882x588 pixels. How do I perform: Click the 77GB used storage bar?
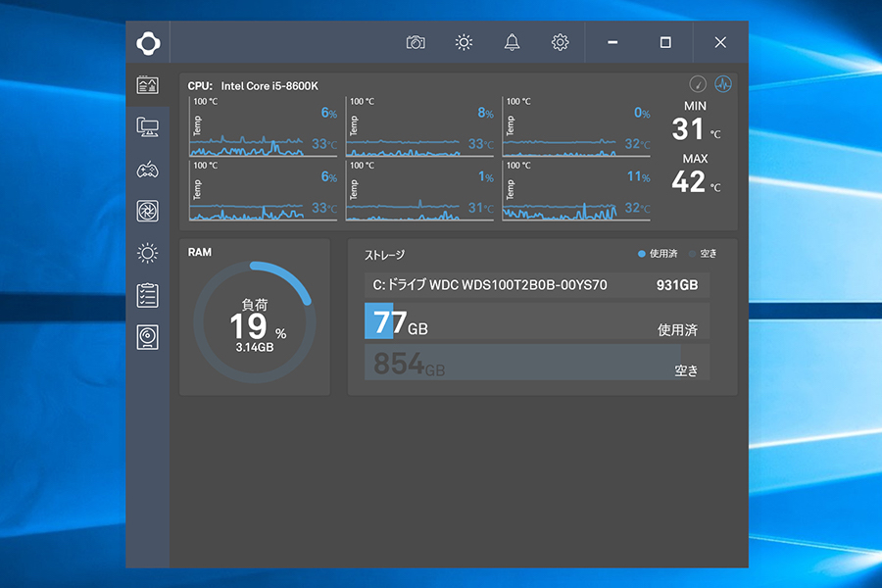[537, 321]
